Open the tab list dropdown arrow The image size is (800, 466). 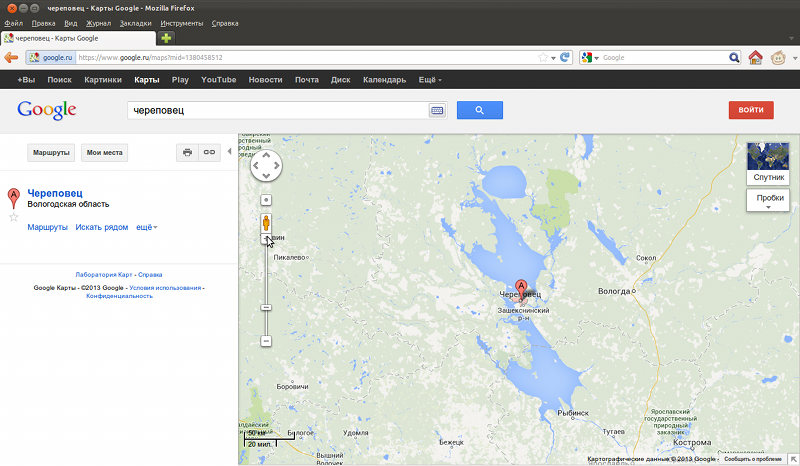[791, 38]
